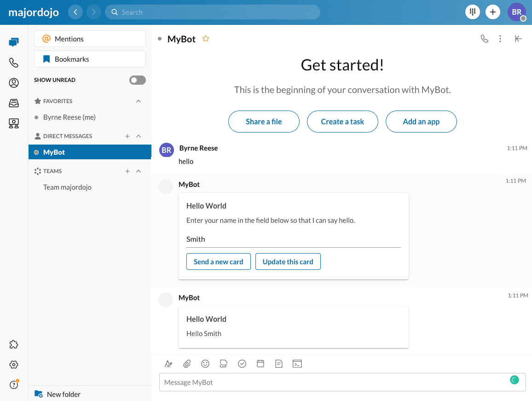Click the attach file paperclip icon

(x=187, y=364)
